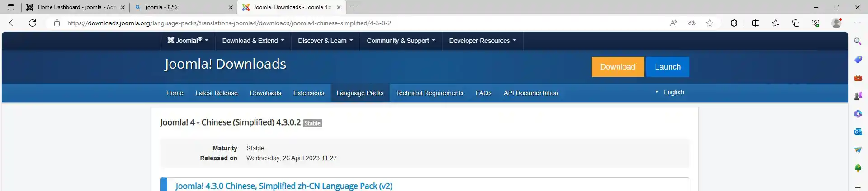Image resolution: width=868 pixels, height=191 pixels.
Task: Click the back navigation arrow
Action: click(13, 23)
